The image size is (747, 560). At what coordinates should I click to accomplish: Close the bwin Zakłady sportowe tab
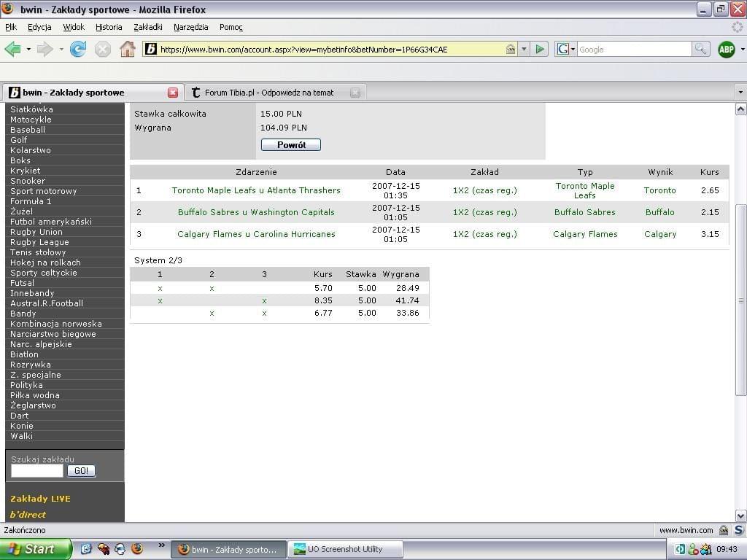tap(173, 93)
